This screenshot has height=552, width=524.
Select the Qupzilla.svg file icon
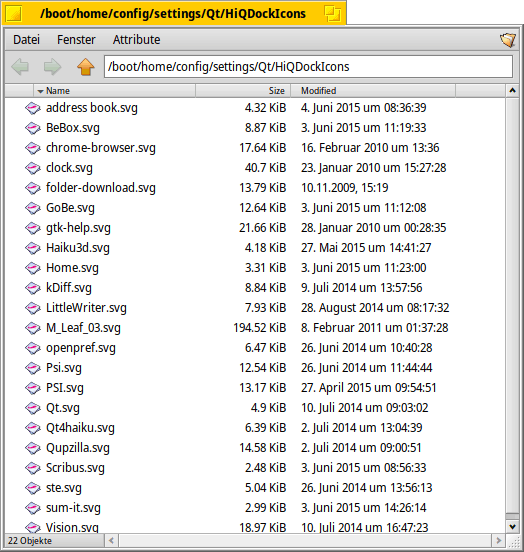pyautogui.click(x=33, y=448)
